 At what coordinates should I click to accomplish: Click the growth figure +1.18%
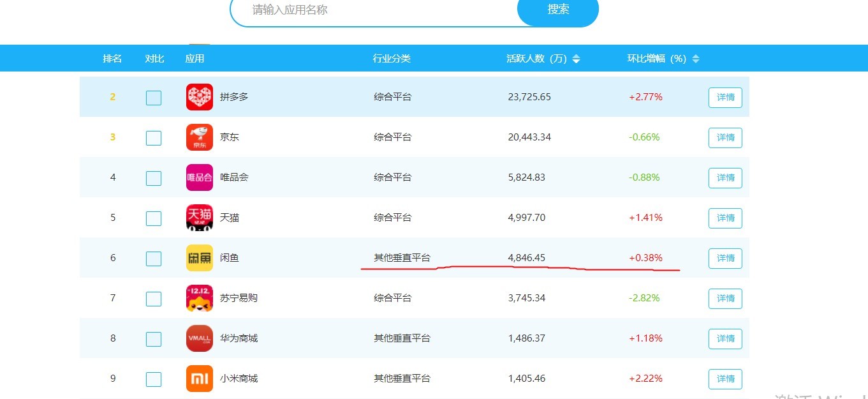(645, 338)
